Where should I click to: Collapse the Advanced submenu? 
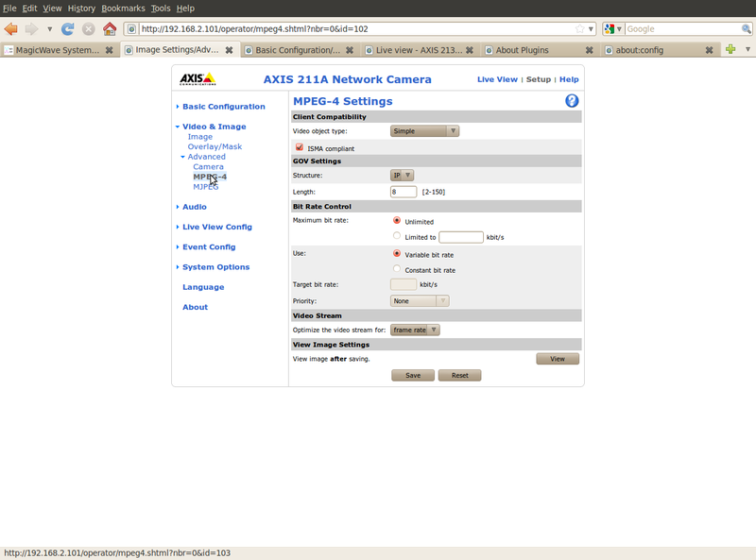coord(206,157)
